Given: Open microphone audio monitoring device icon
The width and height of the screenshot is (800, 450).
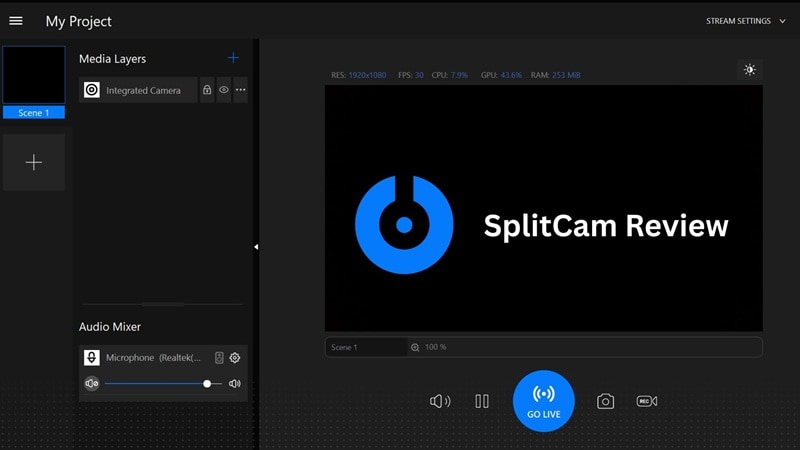Looking at the screenshot, I should (219, 358).
